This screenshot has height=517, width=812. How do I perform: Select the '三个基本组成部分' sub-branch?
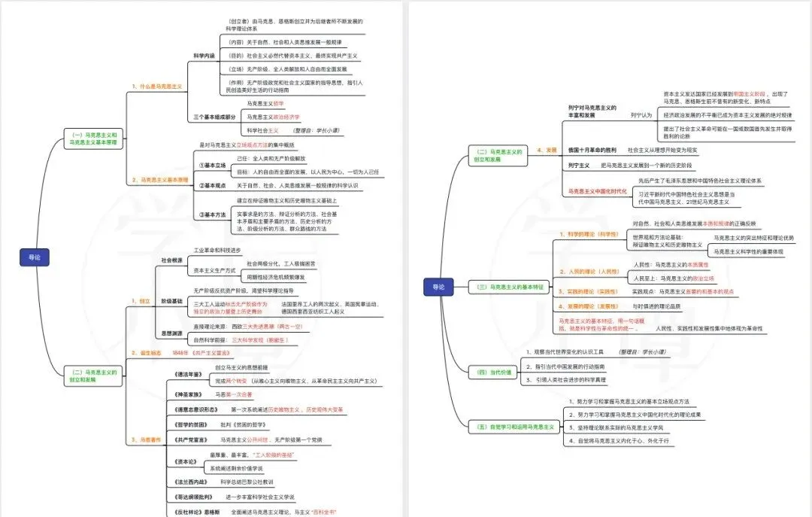214,117
